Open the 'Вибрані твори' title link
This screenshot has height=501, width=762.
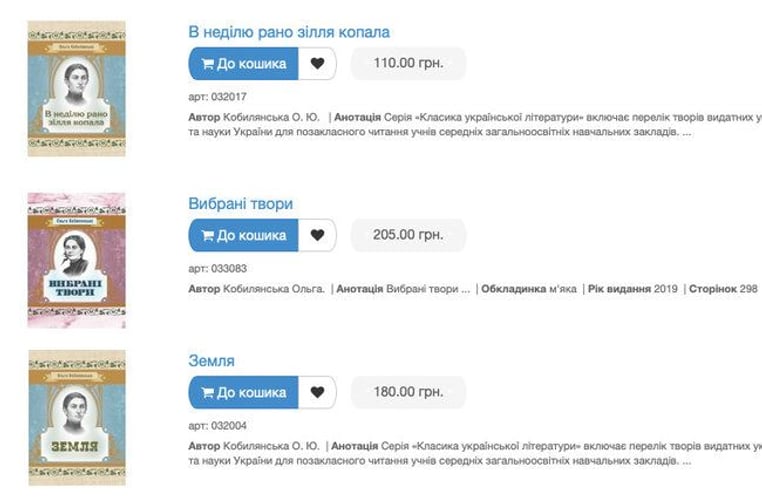click(x=241, y=204)
